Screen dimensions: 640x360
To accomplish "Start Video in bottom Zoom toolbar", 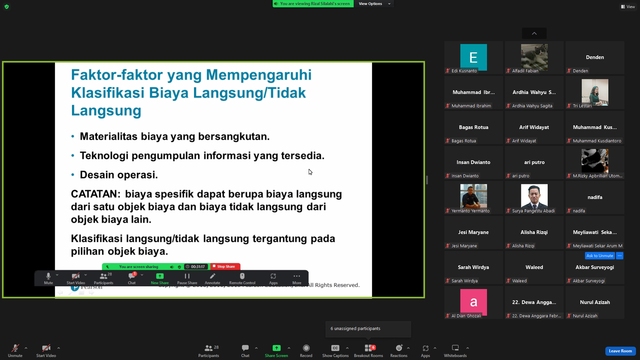I will coord(46,350).
